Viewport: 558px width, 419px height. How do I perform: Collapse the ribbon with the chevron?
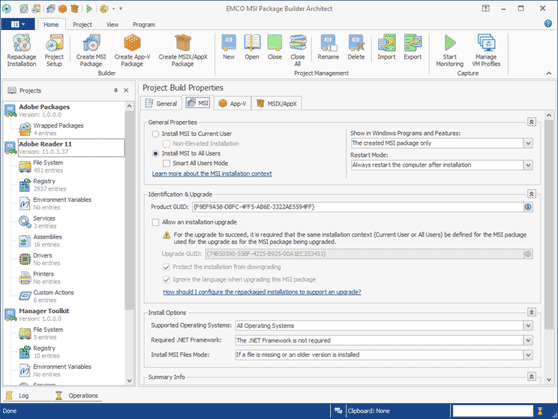click(x=549, y=73)
